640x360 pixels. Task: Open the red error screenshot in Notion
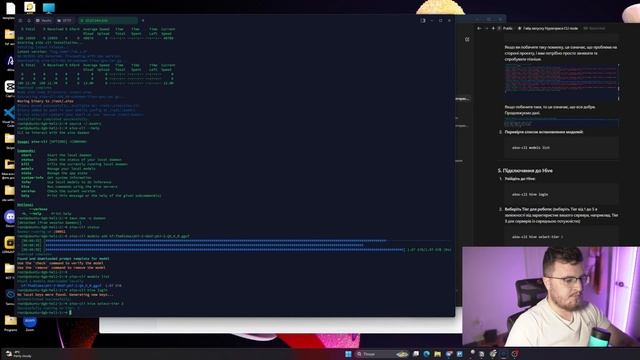click(x=561, y=82)
